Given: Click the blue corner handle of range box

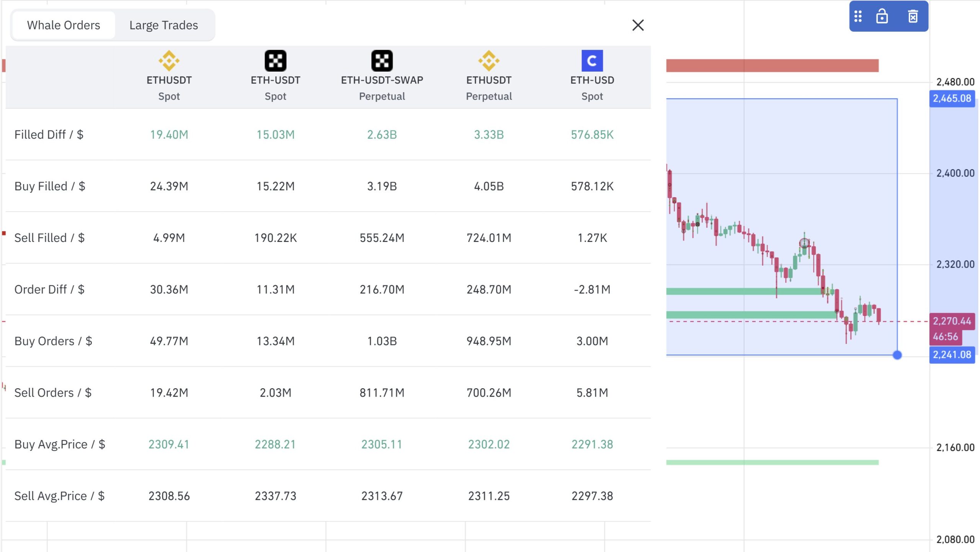Looking at the screenshot, I should [897, 355].
